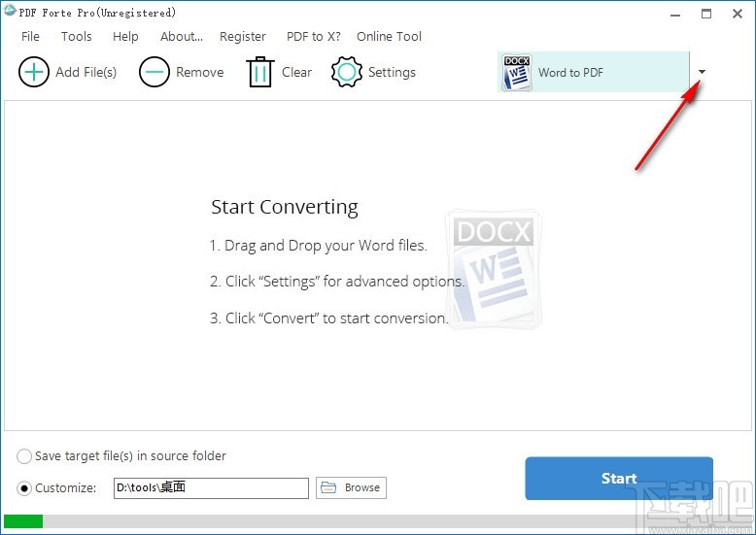The height and width of the screenshot is (535, 756).
Task: Open the Online Tool menu
Action: pyautogui.click(x=389, y=36)
